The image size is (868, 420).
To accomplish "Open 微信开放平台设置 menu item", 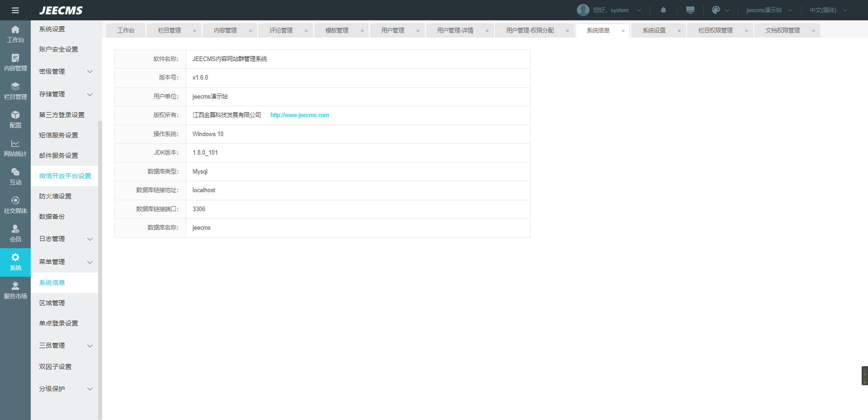I will tap(65, 176).
